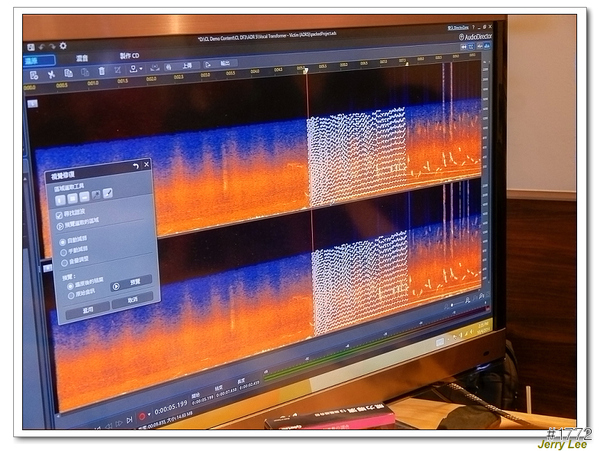Click the 上傳 upload button
This screenshot has height=451, width=600.
pos(183,66)
